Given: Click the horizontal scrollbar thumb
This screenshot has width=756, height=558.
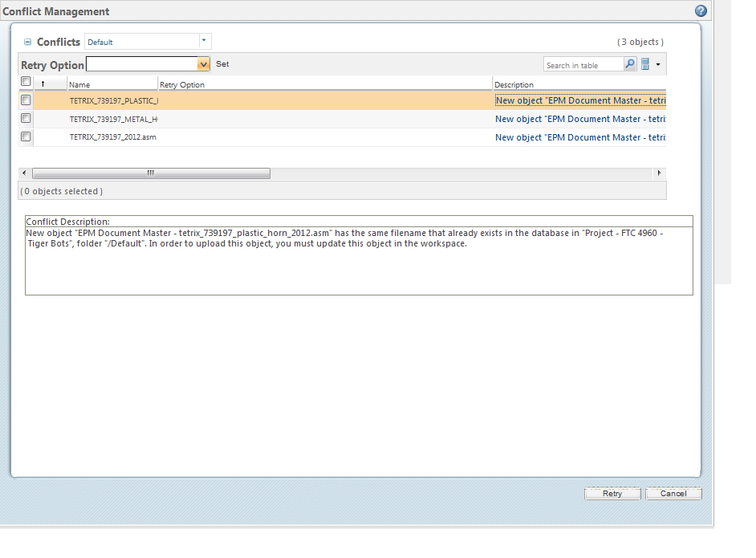Looking at the screenshot, I should [151, 173].
